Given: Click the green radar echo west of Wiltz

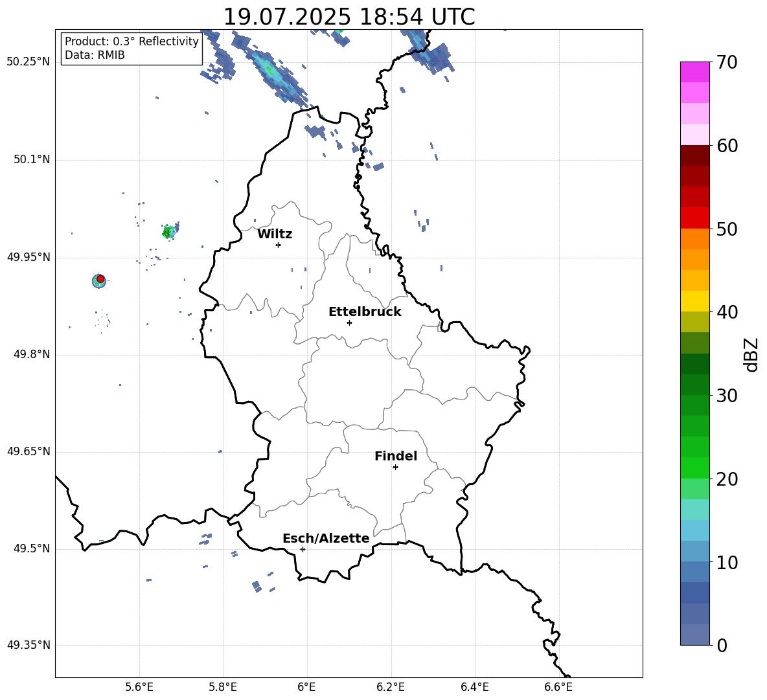Looking at the screenshot, I should click(169, 232).
